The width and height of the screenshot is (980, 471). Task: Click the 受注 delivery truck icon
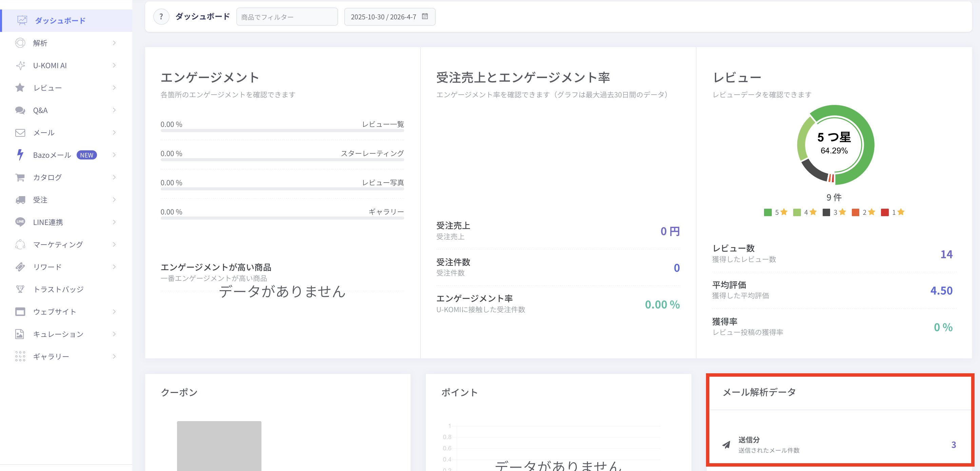click(20, 200)
